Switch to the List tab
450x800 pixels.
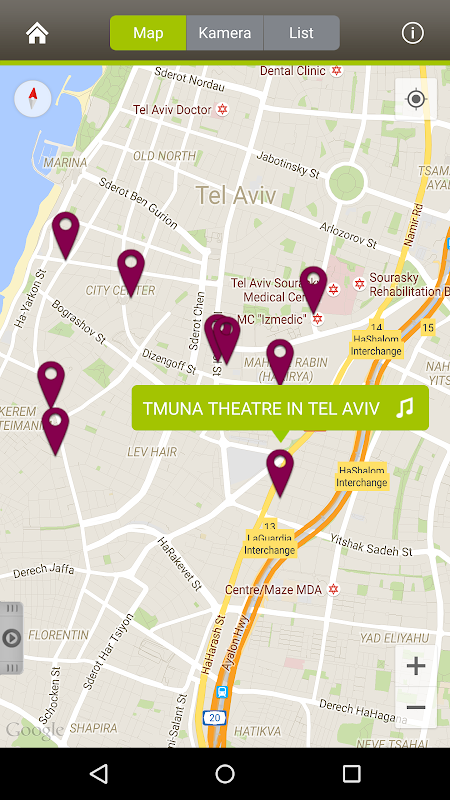pyautogui.click(x=302, y=33)
